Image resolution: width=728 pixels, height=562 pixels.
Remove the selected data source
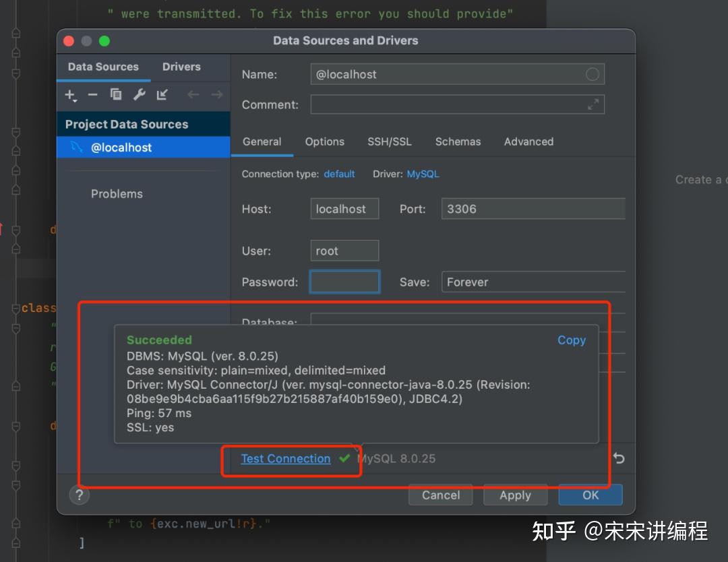click(x=93, y=95)
